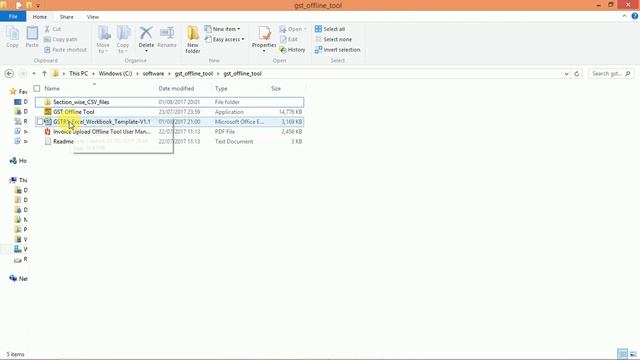Click the Copy icon in Clipboard group
This screenshot has height=360, width=640.
[12, 37]
